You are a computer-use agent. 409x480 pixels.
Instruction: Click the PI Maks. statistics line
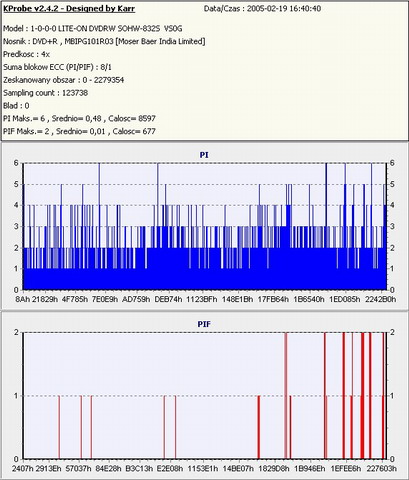(79, 118)
